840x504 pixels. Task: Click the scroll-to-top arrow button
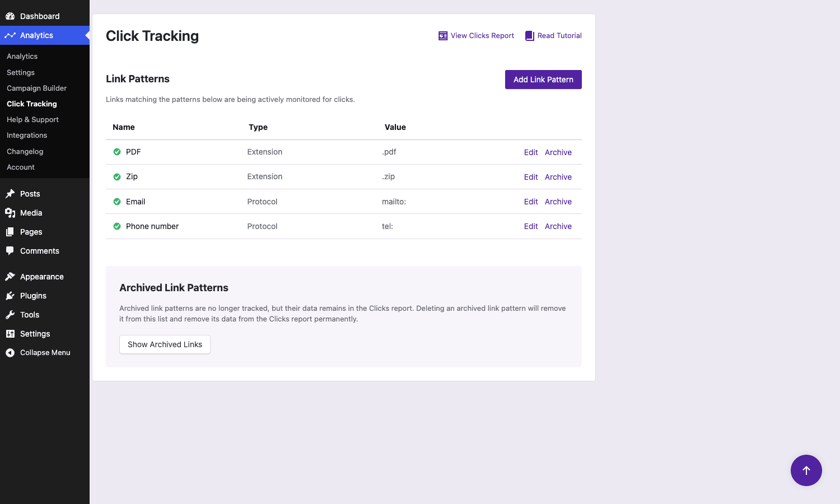(806, 470)
